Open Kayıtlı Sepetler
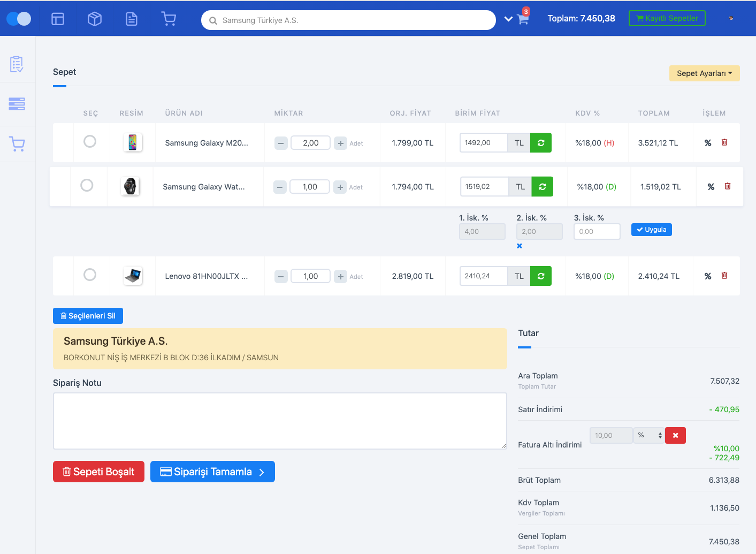Image resolution: width=756 pixels, height=554 pixels. click(667, 18)
